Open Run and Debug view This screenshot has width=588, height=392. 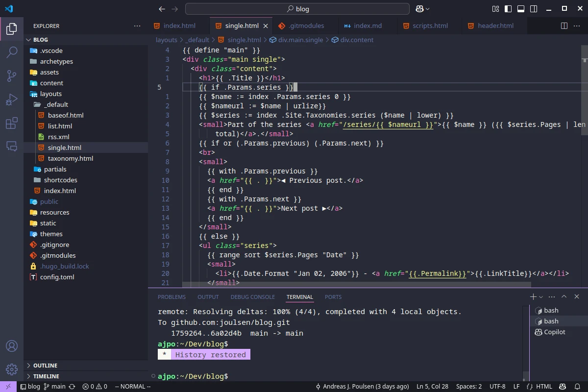[x=12, y=99]
